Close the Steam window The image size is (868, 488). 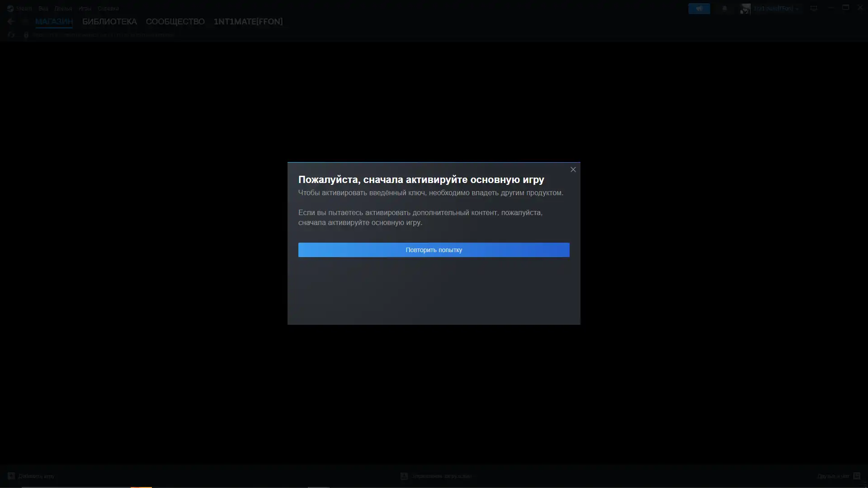[x=860, y=8]
